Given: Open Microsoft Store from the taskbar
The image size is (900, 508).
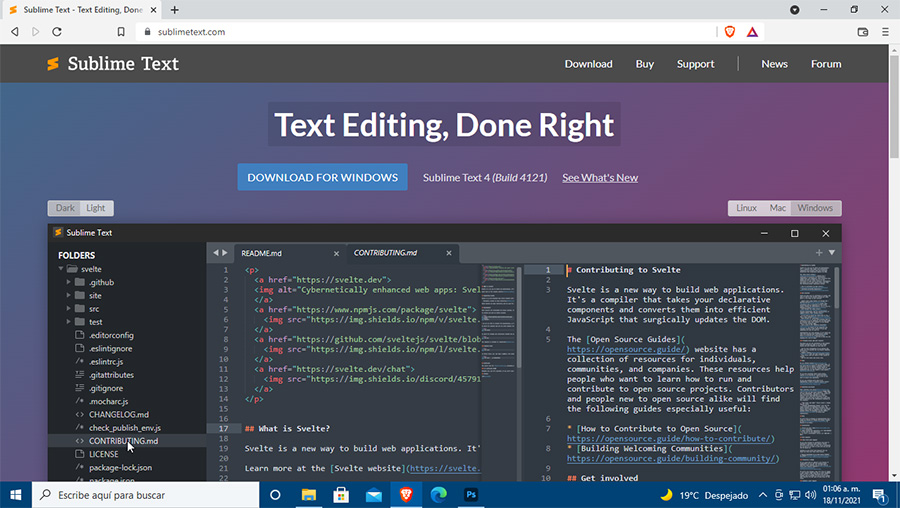Looking at the screenshot, I should click(341, 495).
